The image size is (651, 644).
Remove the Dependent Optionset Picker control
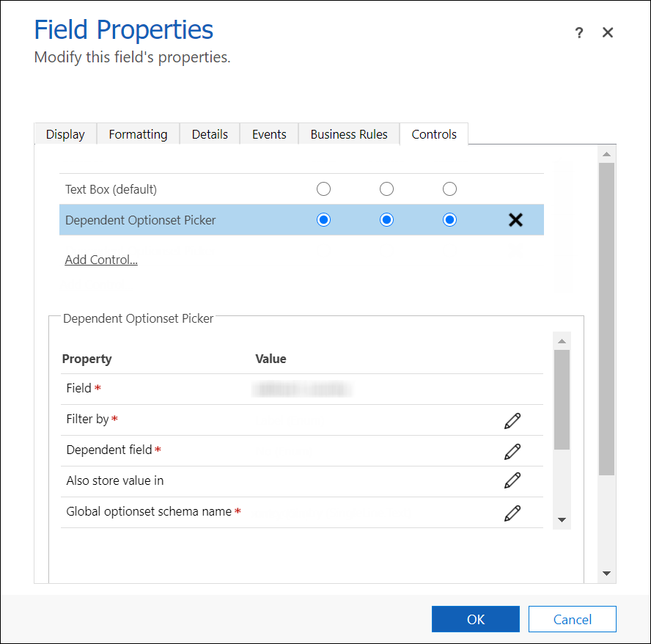515,220
